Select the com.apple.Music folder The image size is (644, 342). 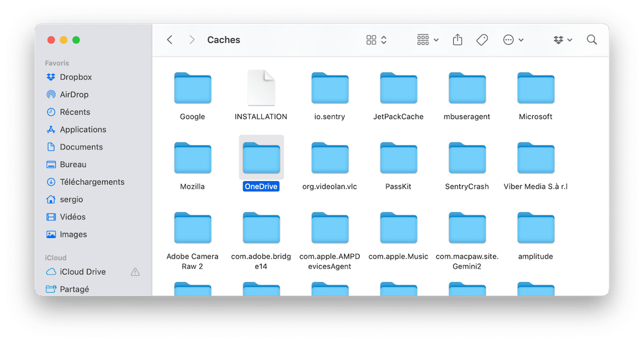[398, 228]
